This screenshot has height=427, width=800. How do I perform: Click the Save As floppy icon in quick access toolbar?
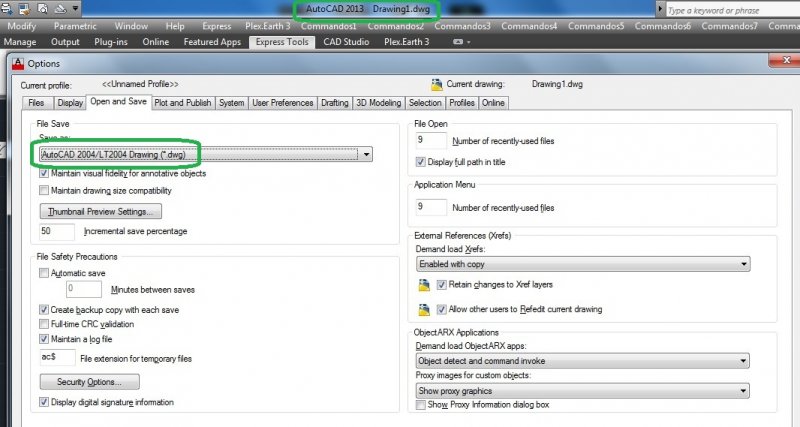pyautogui.click(x=24, y=9)
